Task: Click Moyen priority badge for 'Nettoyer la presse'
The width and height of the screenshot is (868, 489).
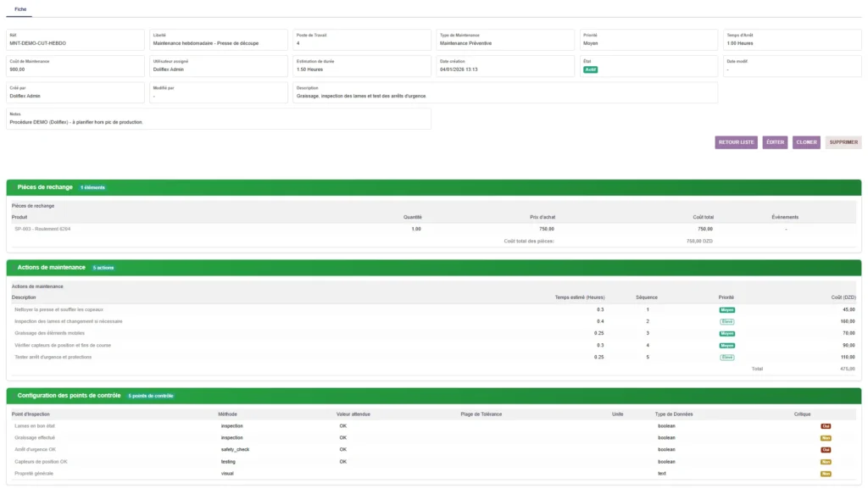Action: 726,310
